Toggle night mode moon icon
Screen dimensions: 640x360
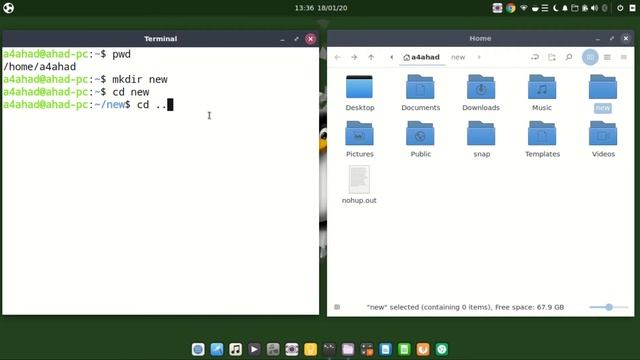(556, 8)
